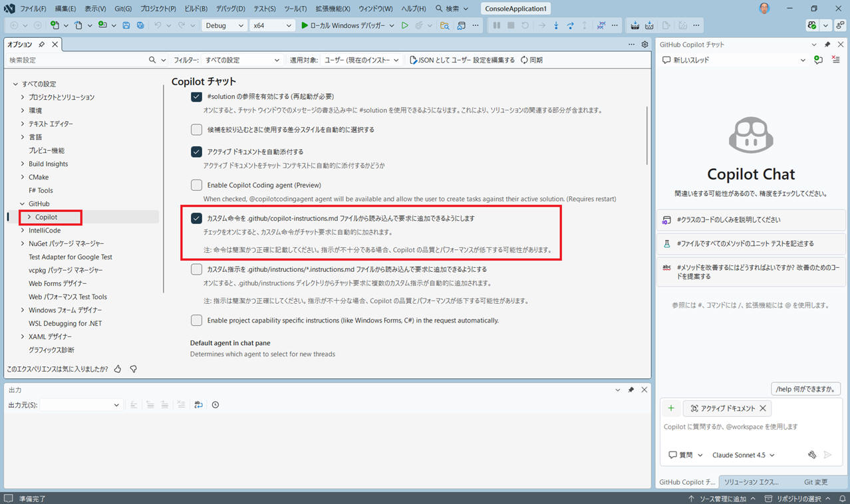The image size is (850, 504).
Task: Expand the プロジェクトとソリューション tree node
Action: [21, 97]
